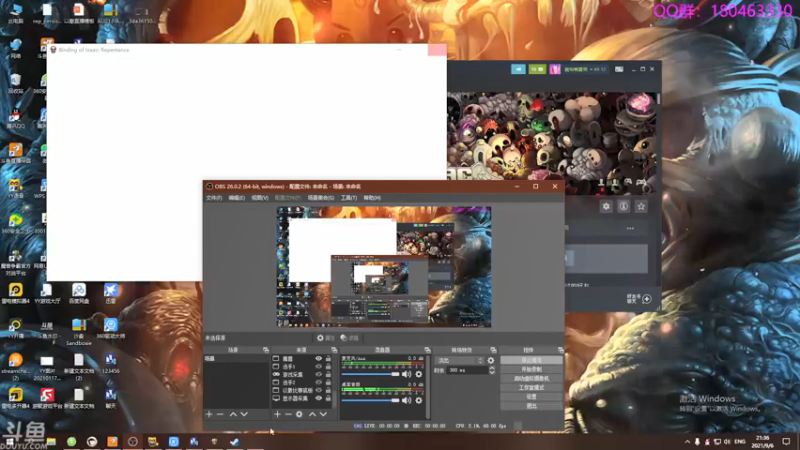Open 百度网盘 desktop shortcut

pos(79,294)
